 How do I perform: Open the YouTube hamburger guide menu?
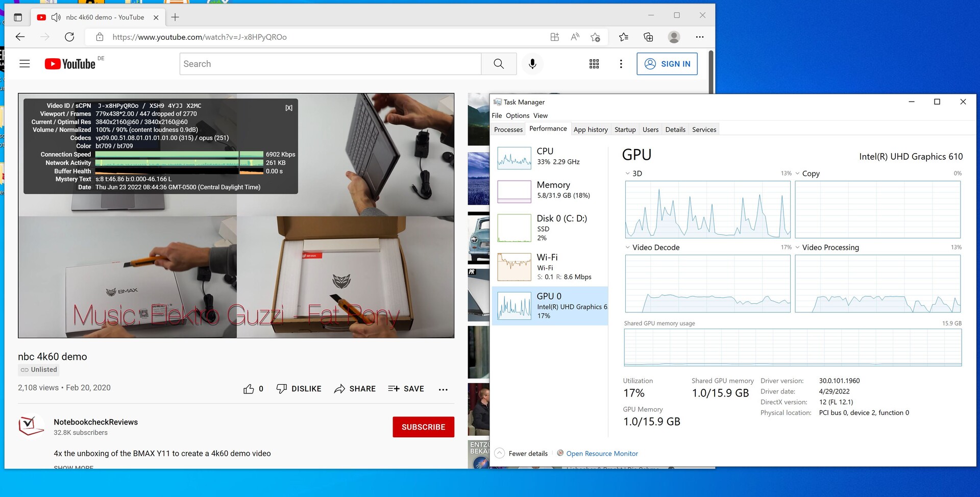click(24, 64)
